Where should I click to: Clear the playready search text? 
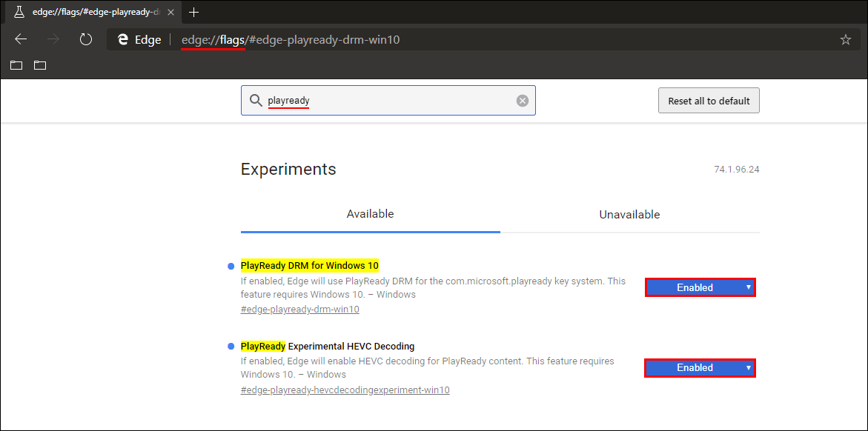click(523, 101)
